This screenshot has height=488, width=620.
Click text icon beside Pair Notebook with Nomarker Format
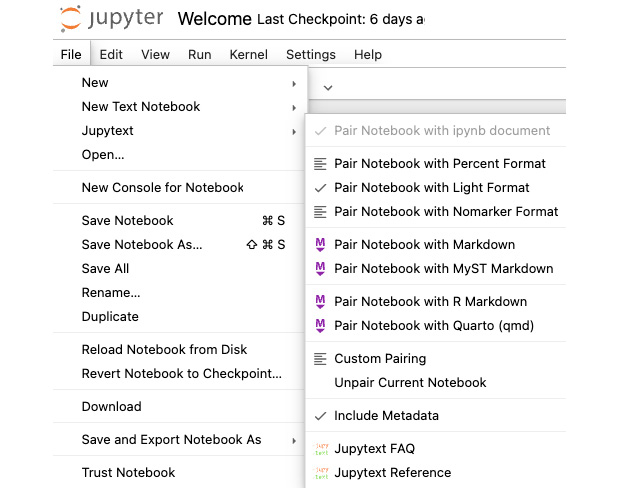(321, 212)
